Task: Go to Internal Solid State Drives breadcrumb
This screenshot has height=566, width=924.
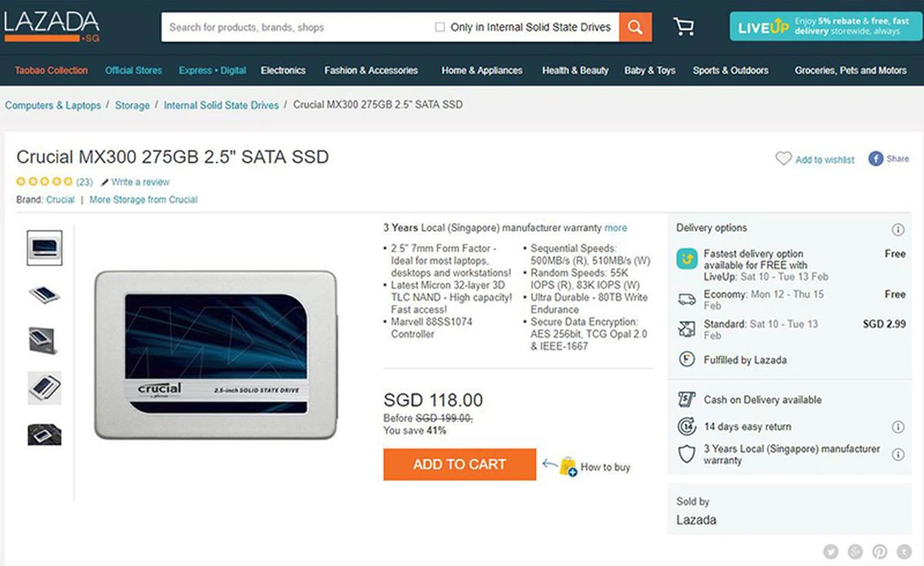Action: pyautogui.click(x=221, y=105)
